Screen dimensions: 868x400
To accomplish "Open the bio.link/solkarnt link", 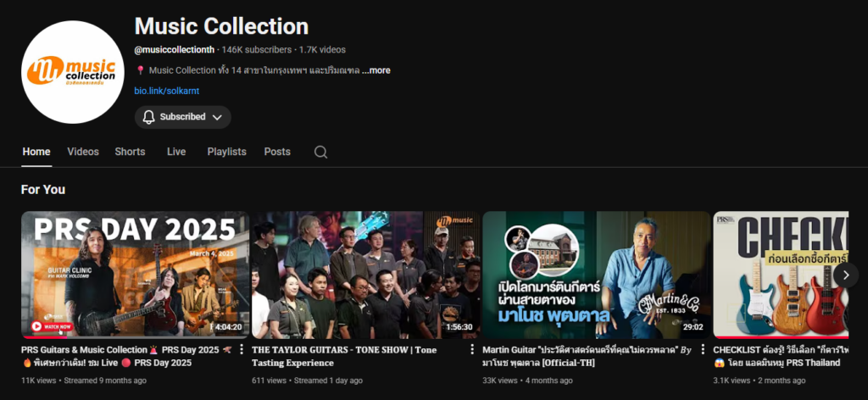I will (167, 91).
